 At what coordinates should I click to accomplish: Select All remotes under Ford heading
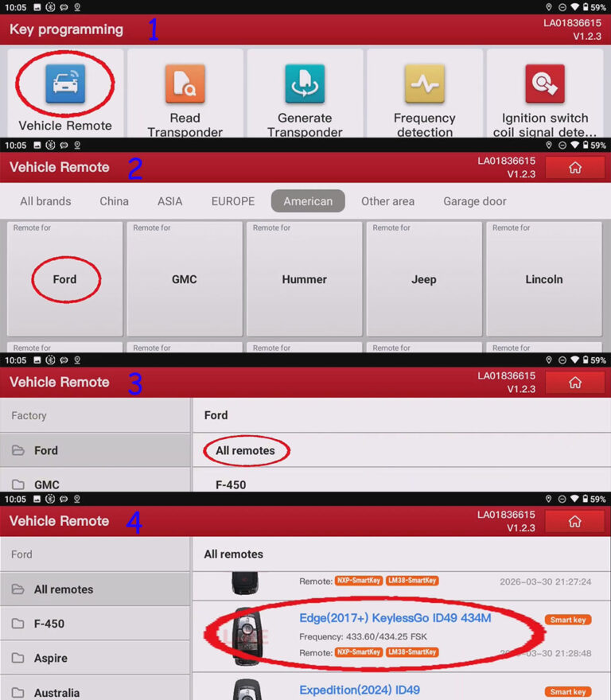pos(245,450)
